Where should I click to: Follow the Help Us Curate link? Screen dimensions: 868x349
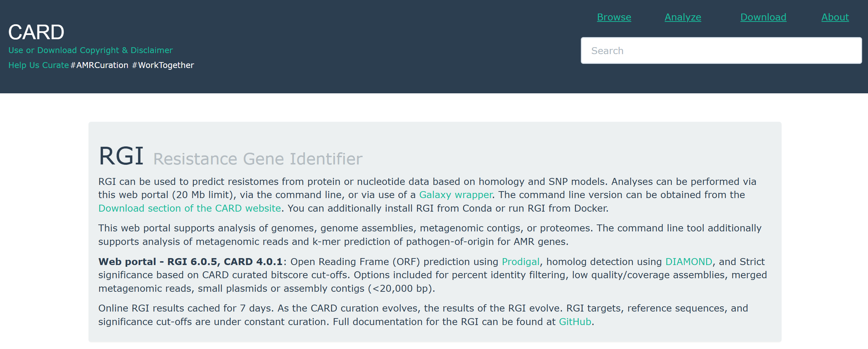39,65
